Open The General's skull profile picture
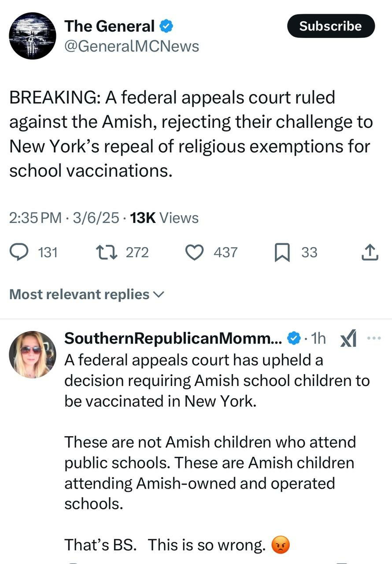This screenshot has width=392, height=564. pos(33,36)
